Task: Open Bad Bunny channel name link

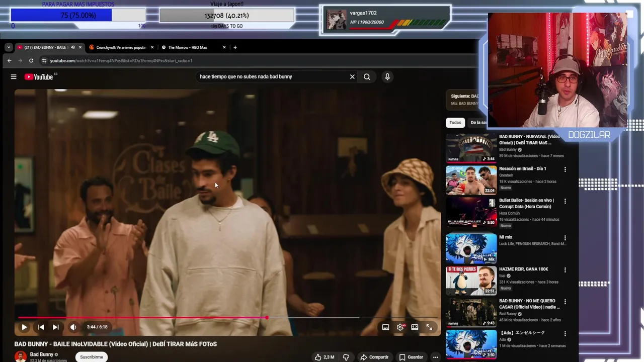Action: pos(42,354)
